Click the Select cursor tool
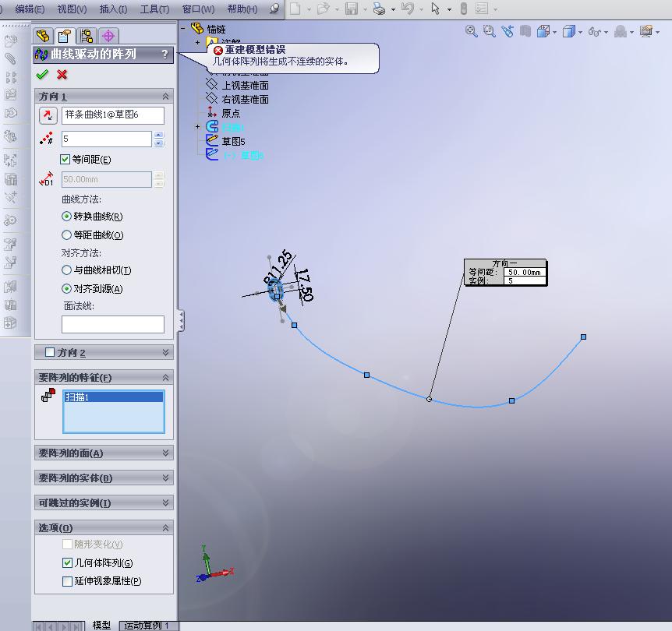The width and height of the screenshot is (672, 631). [436, 9]
